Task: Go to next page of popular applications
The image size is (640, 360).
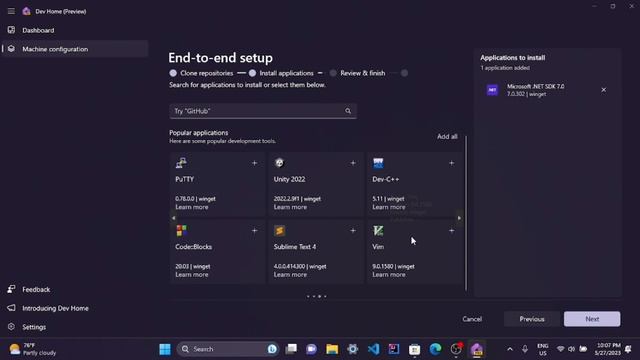Action: pos(459,218)
